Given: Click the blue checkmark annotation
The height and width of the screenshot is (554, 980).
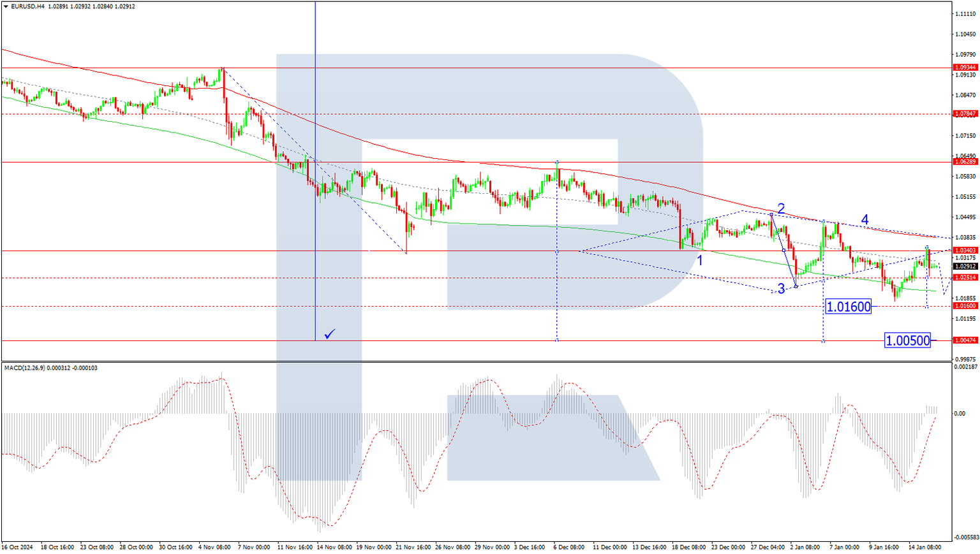Looking at the screenshot, I should (x=329, y=333).
